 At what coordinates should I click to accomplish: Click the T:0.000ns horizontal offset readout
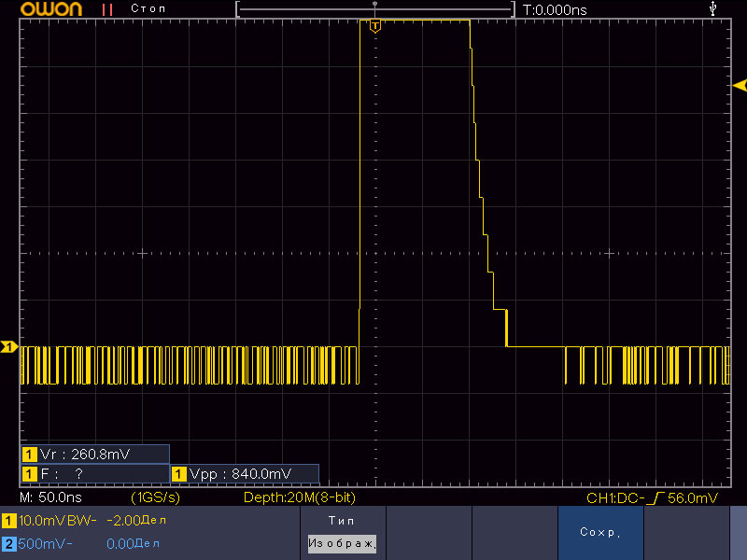555,9
